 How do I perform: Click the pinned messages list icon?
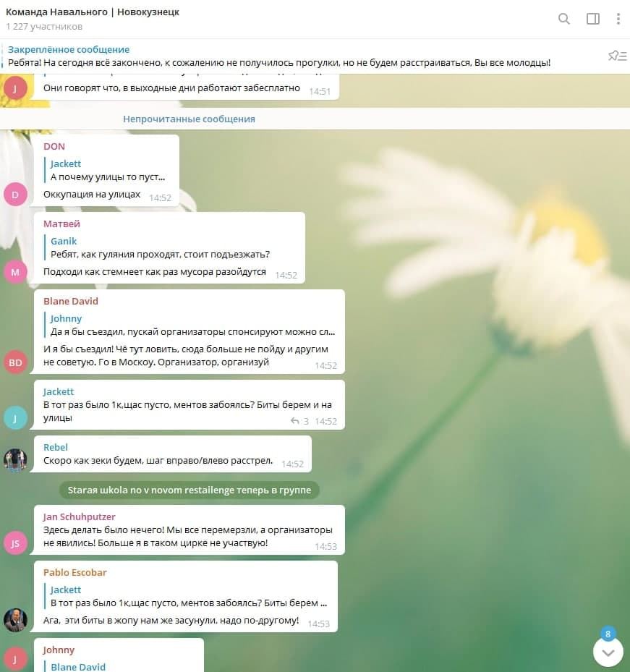click(617, 55)
